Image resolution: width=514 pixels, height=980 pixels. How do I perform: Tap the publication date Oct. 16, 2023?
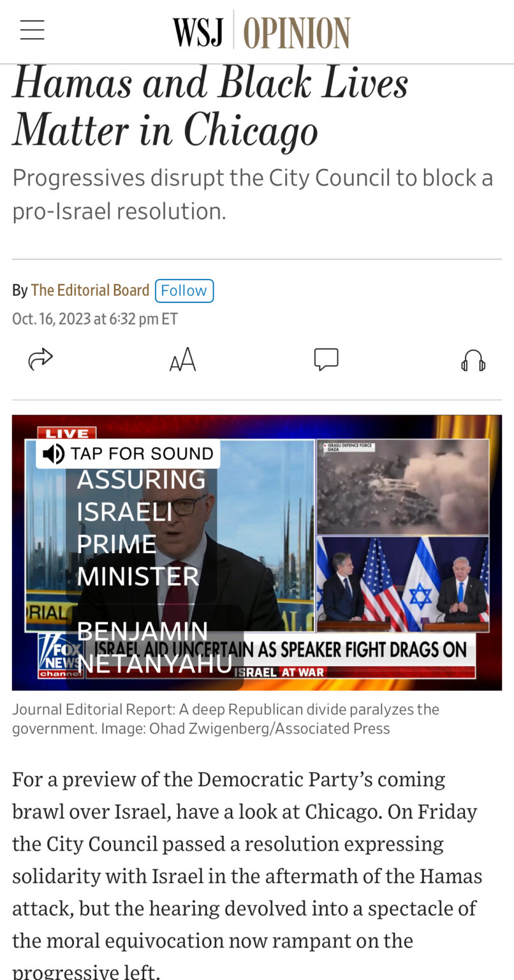95,318
